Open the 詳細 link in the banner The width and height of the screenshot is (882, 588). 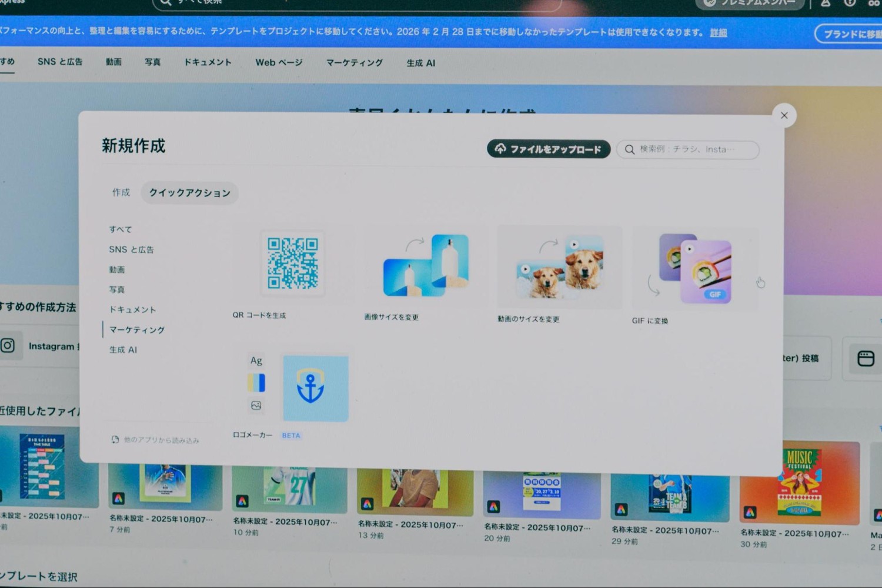point(718,33)
